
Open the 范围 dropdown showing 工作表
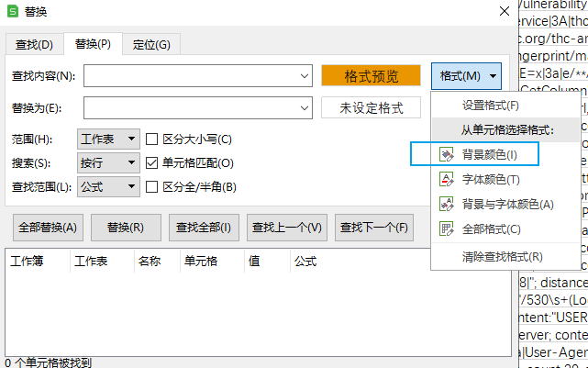coord(108,139)
